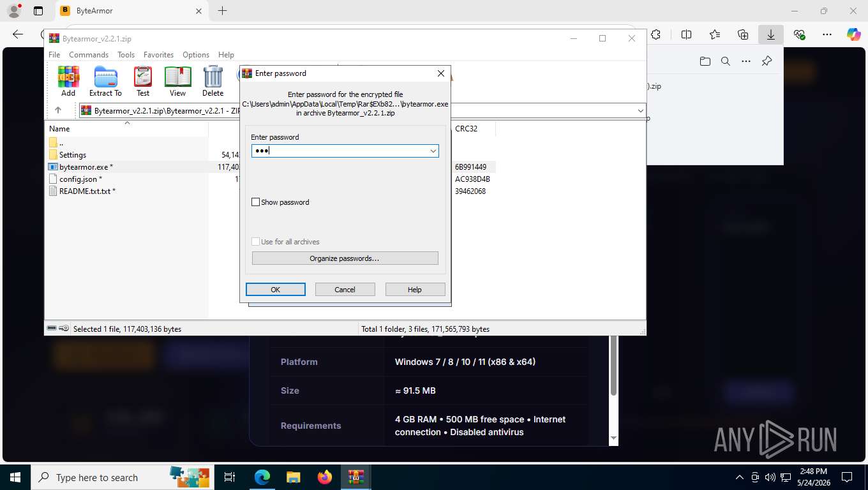Show hidden system tray icons
The image size is (868, 490).
[740, 477]
